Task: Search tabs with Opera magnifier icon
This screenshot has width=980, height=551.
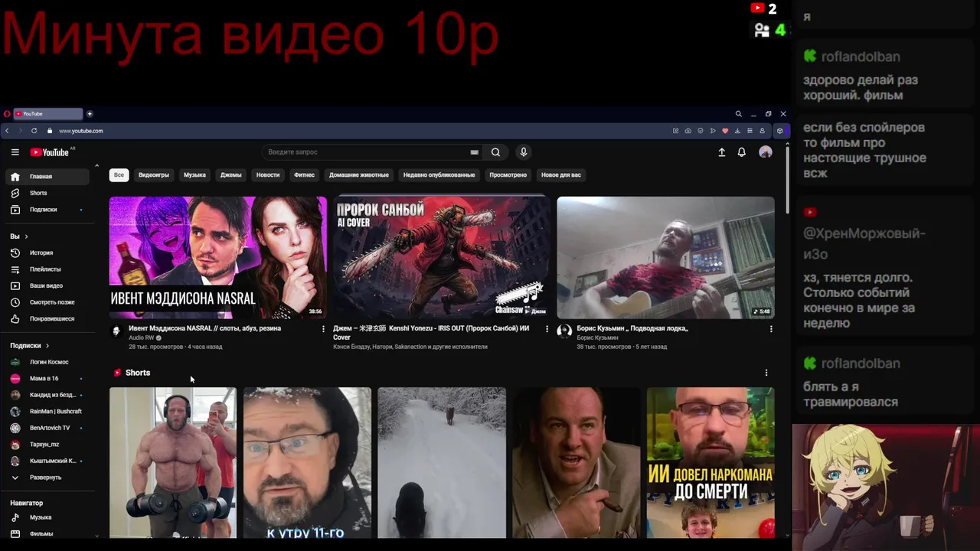Action: click(x=738, y=114)
